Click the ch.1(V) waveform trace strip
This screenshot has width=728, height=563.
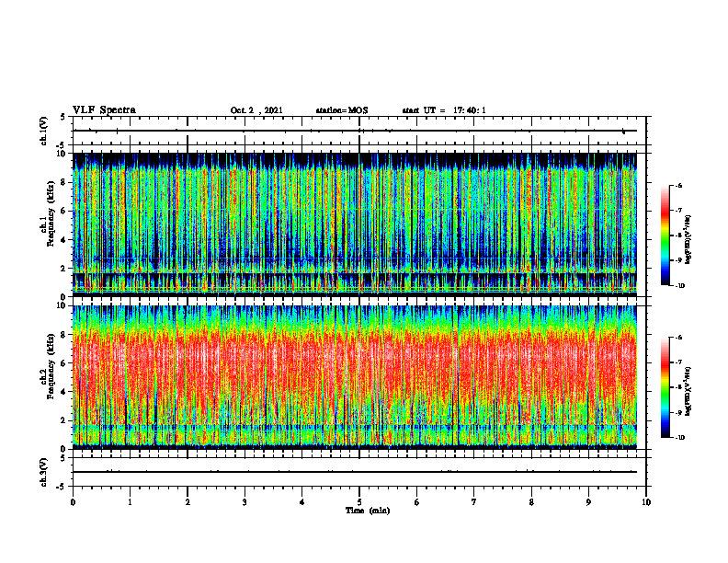pyautogui.click(x=355, y=131)
